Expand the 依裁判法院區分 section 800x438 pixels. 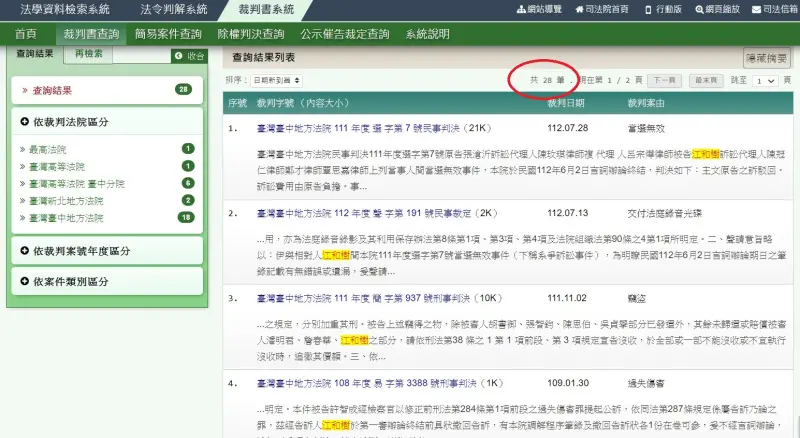tap(107, 121)
